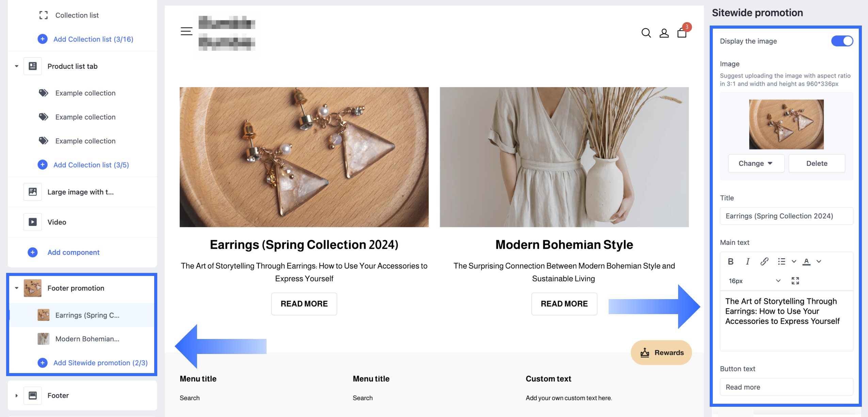Viewport: 868px width, 417px height.
Task: Open the list style dropdown arrow
Action: click(x=794, y=261)
